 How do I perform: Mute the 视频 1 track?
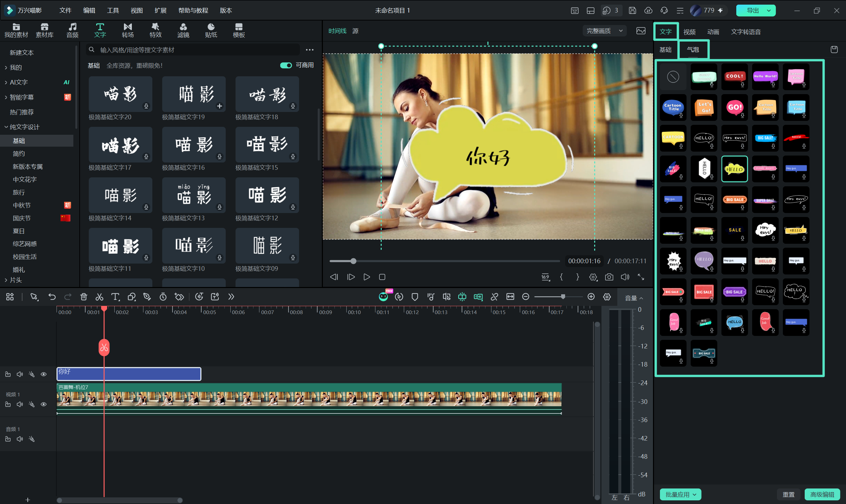[x=20, y=405]
